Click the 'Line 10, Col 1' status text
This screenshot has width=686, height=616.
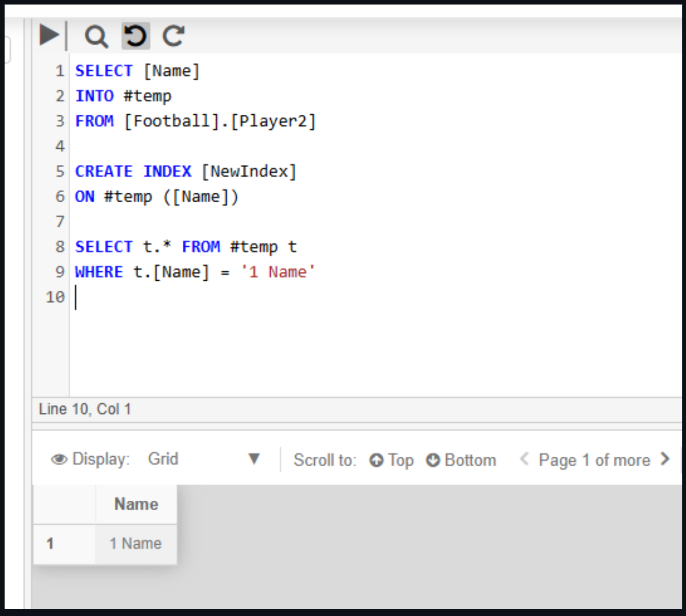click(85, 409)
